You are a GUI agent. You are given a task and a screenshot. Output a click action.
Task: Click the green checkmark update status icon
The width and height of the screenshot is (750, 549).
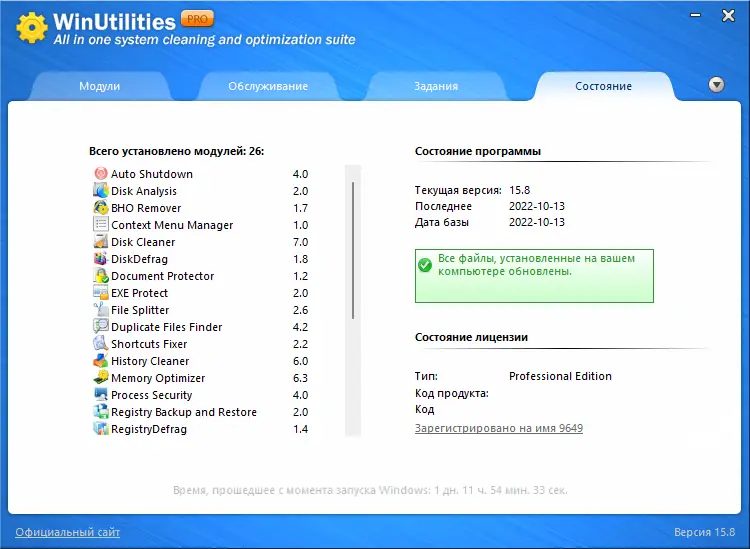coord(425,264)
